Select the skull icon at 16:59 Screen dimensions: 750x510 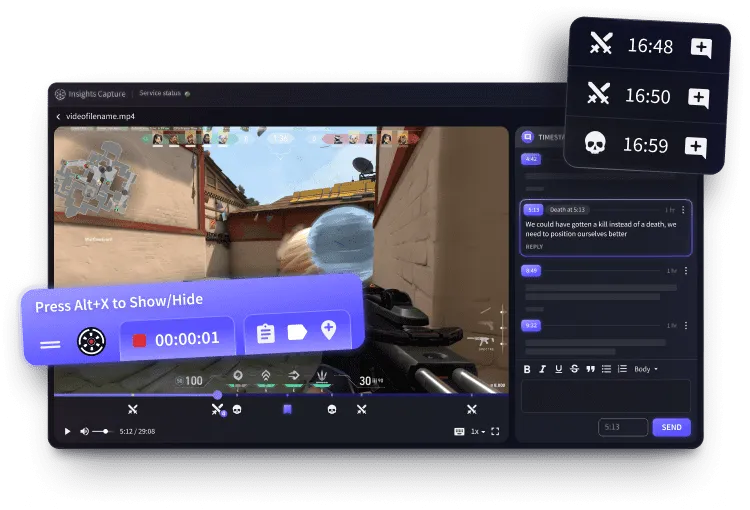coord(596,143)
